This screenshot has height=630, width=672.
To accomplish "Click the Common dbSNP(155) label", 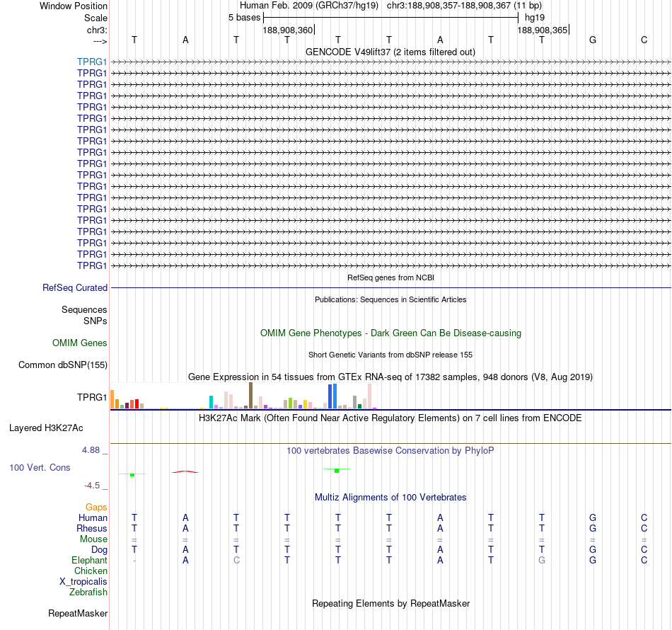I will click(x=62, y=365).
